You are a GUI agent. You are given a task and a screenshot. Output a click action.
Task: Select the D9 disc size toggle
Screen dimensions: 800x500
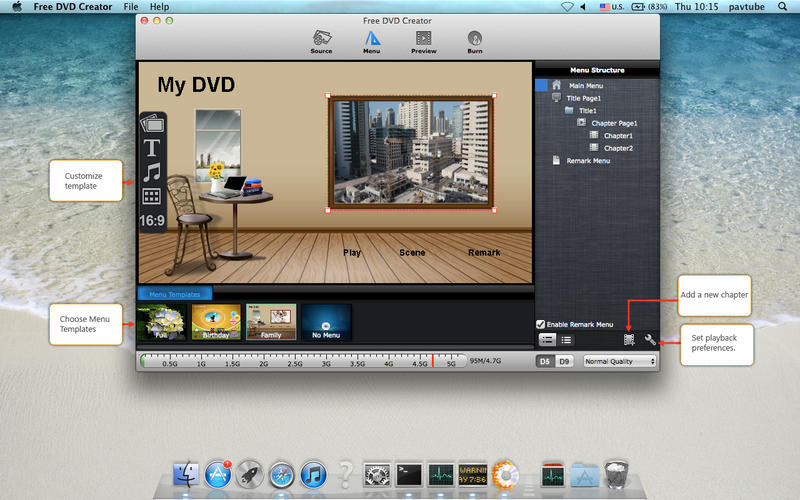coord(564,361)
